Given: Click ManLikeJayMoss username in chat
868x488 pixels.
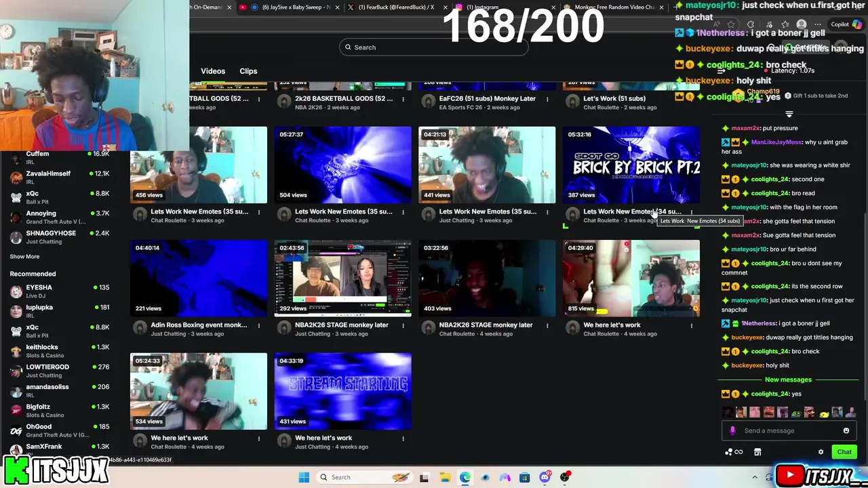Looking at the screenshot, I should pyautogui.click(x=776, y=142).
